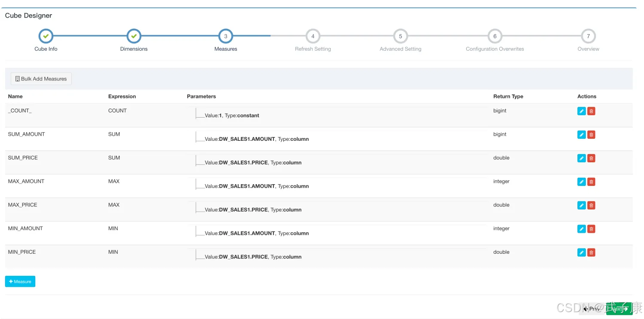
Task: Edit the MIN_PRICE measure
Action: point(581,252)
